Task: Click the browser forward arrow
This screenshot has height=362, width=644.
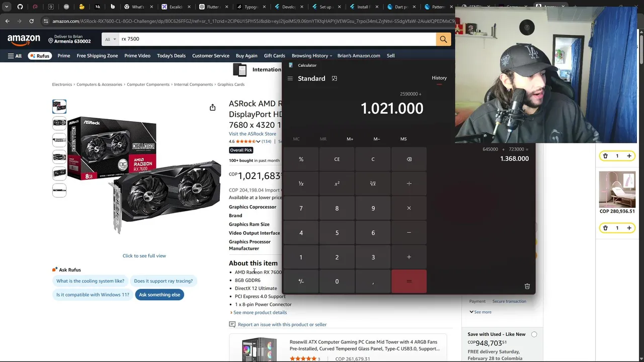Action: (x=19, y=21)
